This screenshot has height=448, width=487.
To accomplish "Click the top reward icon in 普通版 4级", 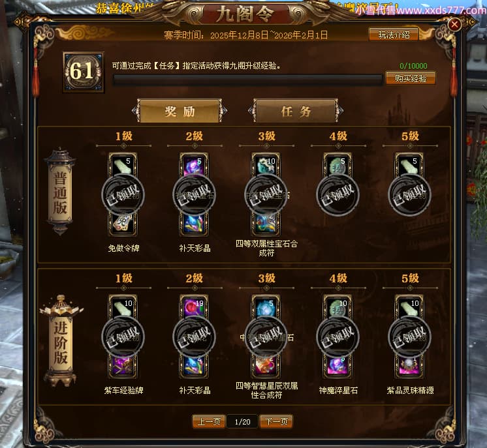I will (x=338, y=166).
